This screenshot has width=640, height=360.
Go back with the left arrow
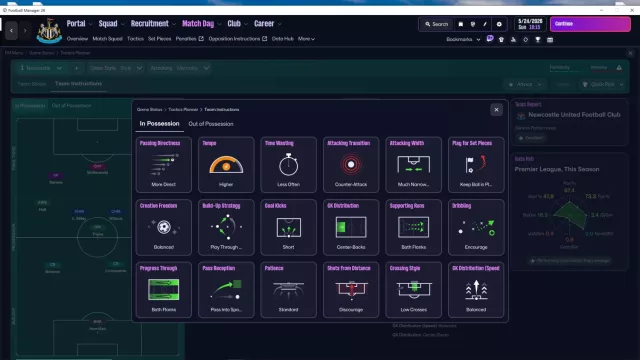pos(11,31)
